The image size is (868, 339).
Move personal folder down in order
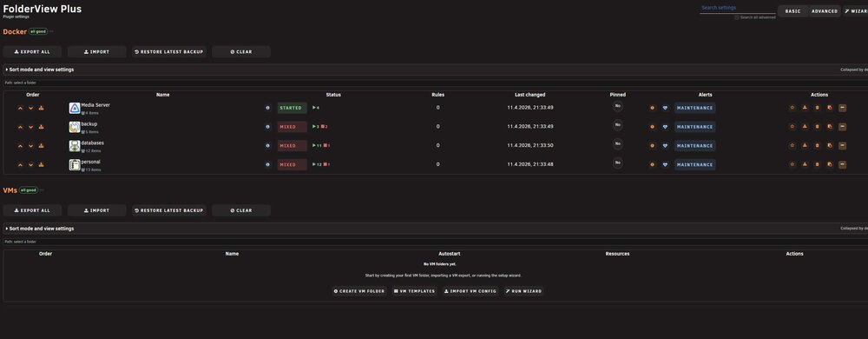click(x=31, y=164)
